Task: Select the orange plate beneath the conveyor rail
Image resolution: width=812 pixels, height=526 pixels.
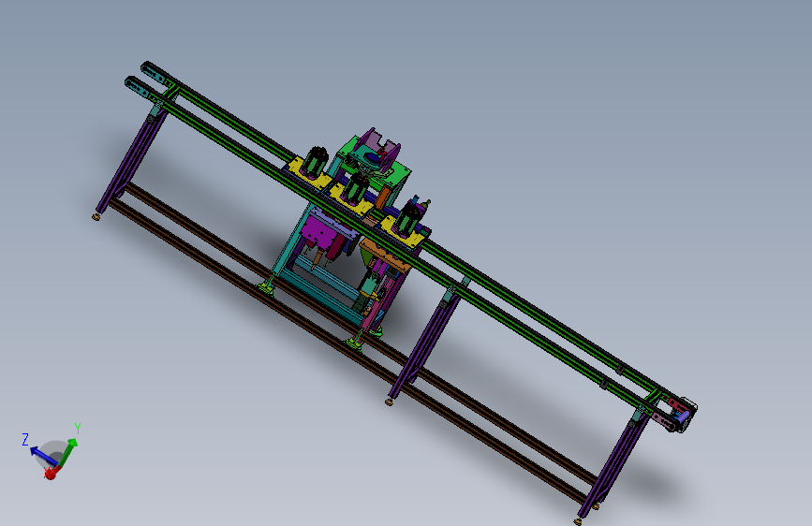Action: pos(385,256)
